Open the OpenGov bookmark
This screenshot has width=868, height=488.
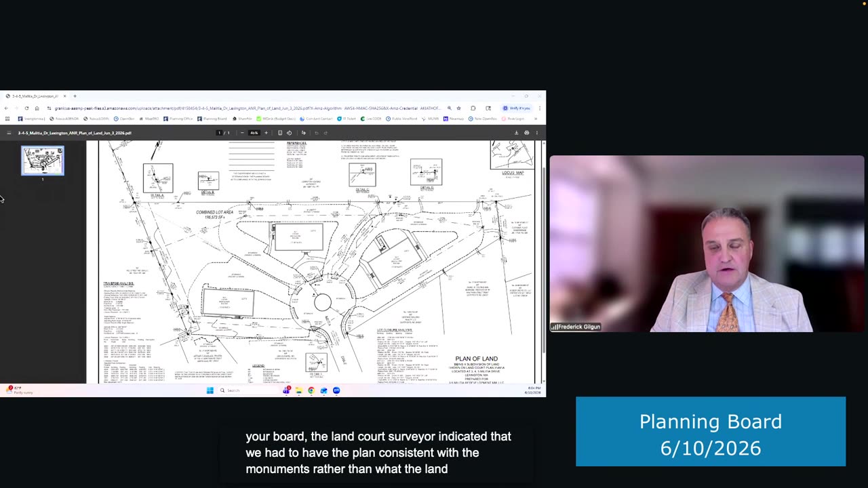pyautogui.click(x=125, y=119)
